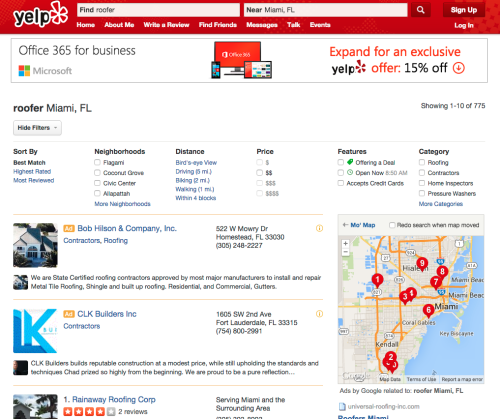Click the Sign Up button
500x419 pixels.
(464, 10)
